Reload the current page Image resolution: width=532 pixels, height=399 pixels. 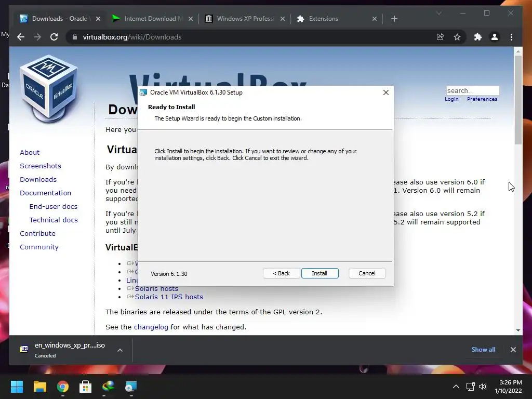click(x=54, y=37)
